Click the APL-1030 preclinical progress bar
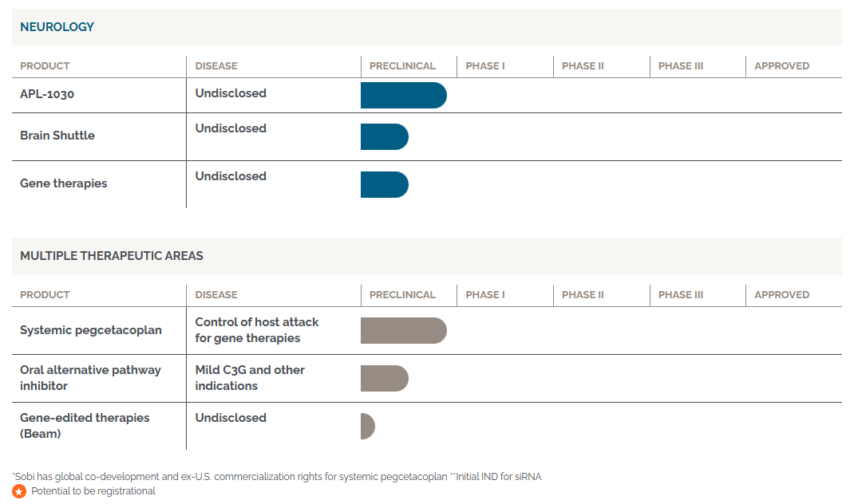 click(403, 95)
